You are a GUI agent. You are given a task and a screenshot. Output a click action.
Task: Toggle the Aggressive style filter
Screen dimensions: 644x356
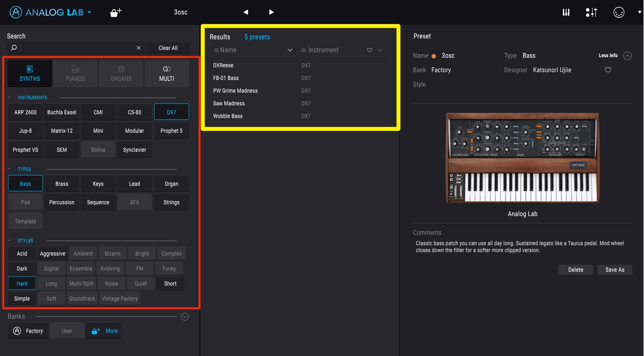pos(53,254)
